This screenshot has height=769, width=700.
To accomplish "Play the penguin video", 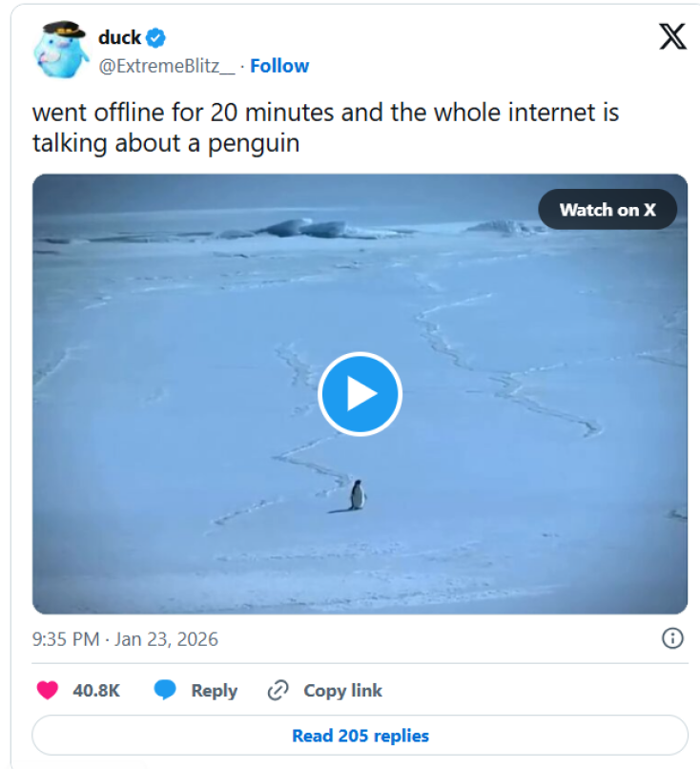I will pos(360,393).
